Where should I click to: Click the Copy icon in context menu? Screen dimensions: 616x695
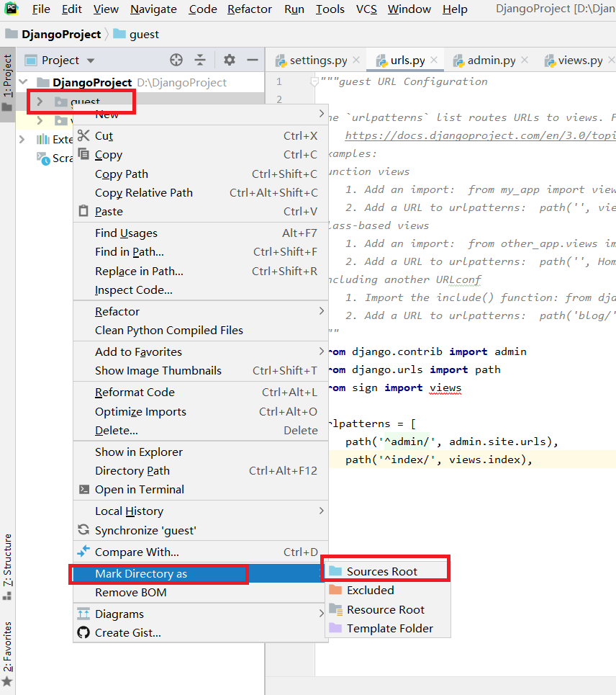tap(83, 154)
